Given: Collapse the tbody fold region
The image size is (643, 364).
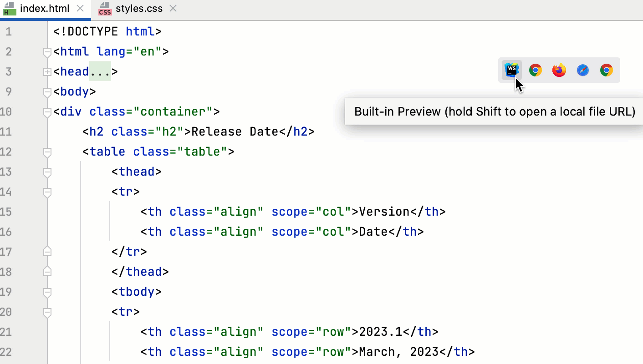Looking at the screenshot, I should click(x=47, y=292).
